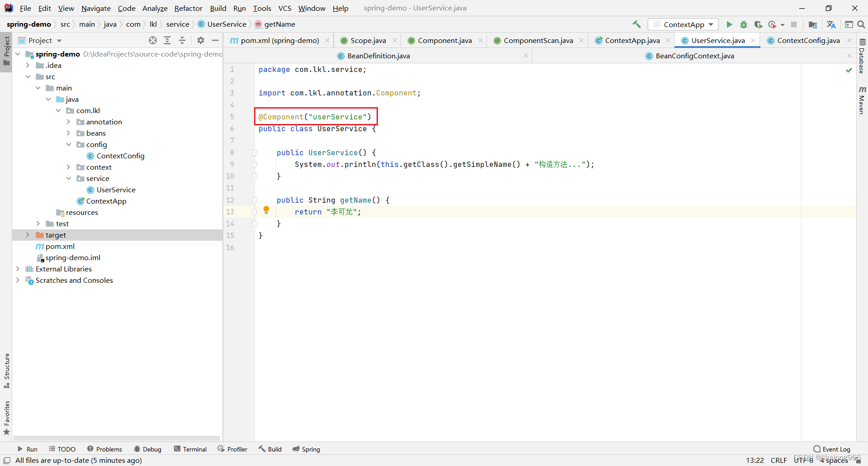This screenshot has height=466, width=868.
Task: Click the Select Opened File target icon
Action: 153,40
